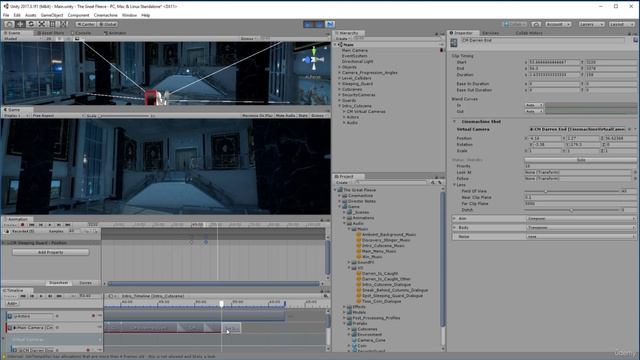
Task: Open the Cinemachine menu
Action: (105, 15)
